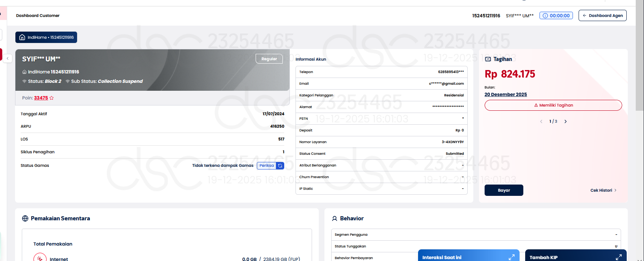Expand the Interaksi Saat Ini panel

click(x=511, y=257)
